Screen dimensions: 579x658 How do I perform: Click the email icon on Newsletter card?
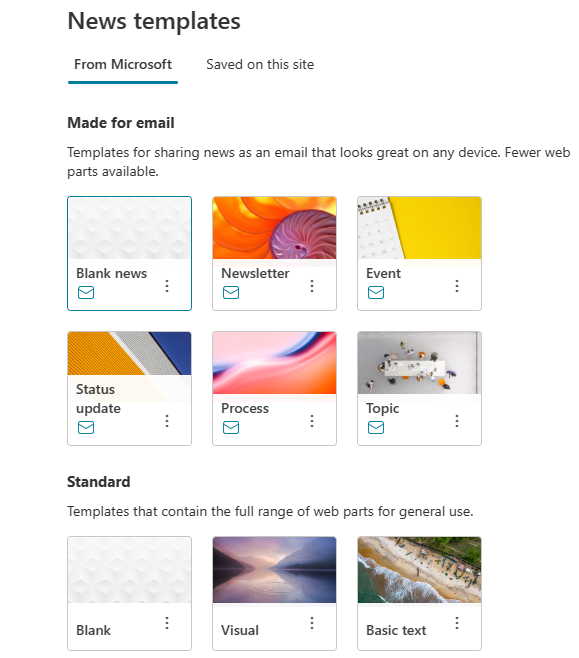coord(231,292)
